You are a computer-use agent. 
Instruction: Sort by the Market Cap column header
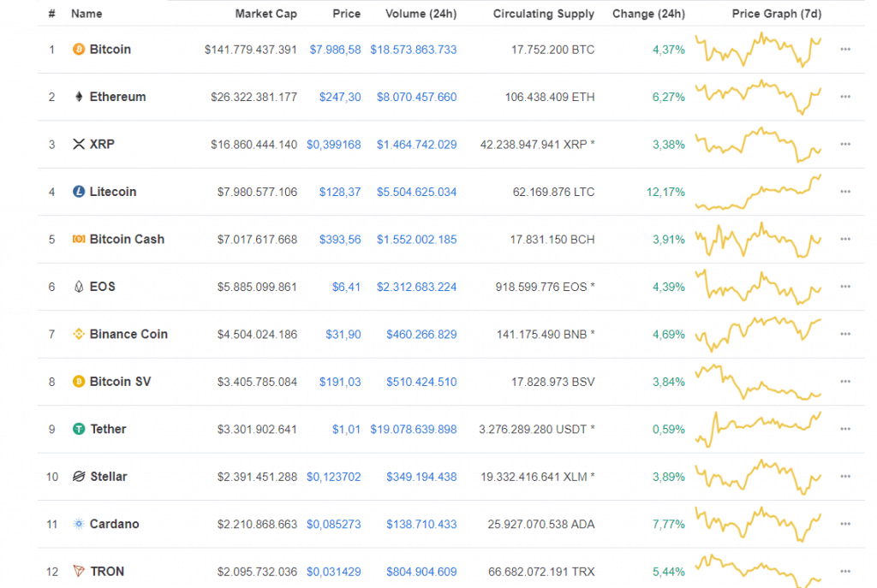point(265,14)
